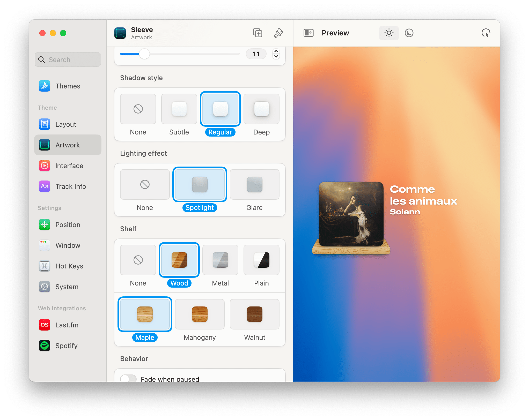Increase value with stepper up arrow
Image resolution: width=529 pixels, height=420 pixels.
[276, 51]
